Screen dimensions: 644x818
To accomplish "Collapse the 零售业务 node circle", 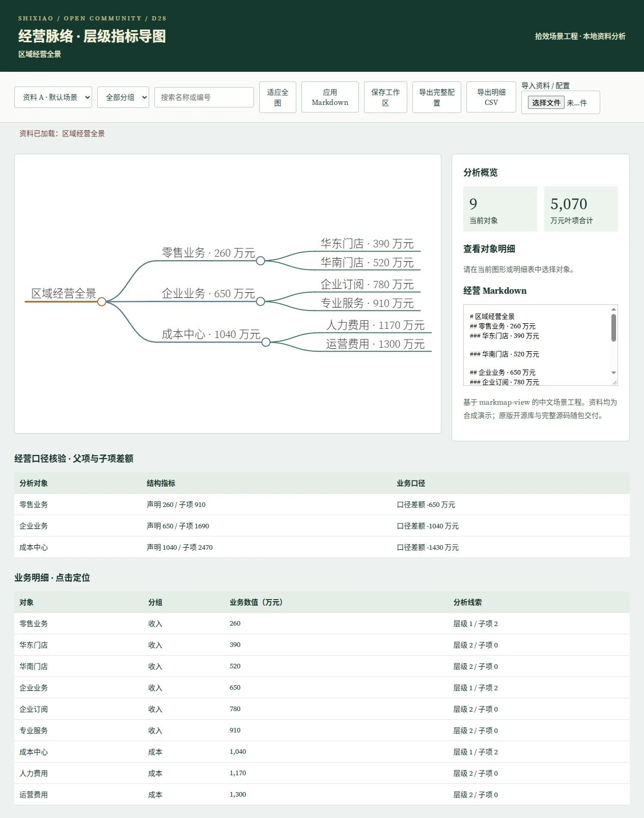I will pyautogui.click(x=261, y=261).
